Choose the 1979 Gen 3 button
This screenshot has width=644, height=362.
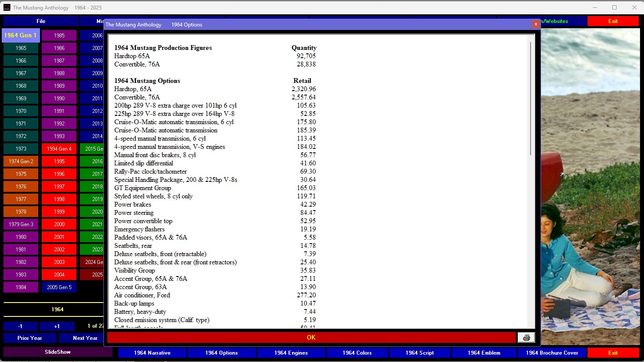(21, 224)
